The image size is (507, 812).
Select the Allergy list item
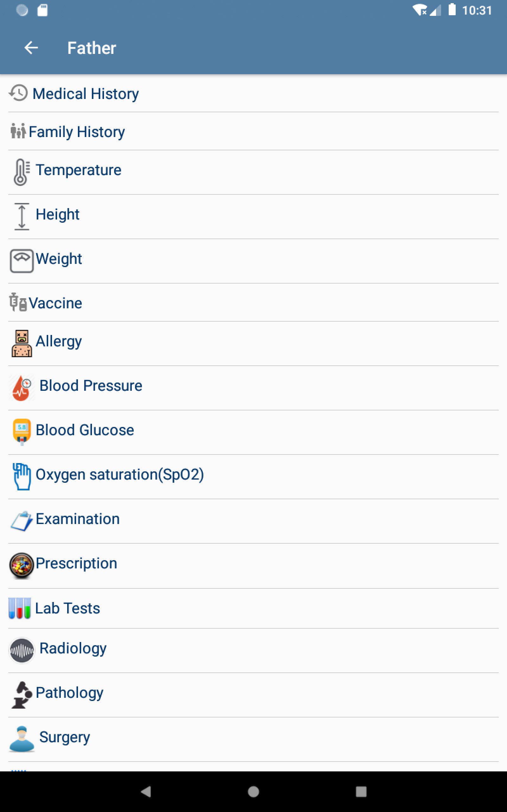coord(59,342)
